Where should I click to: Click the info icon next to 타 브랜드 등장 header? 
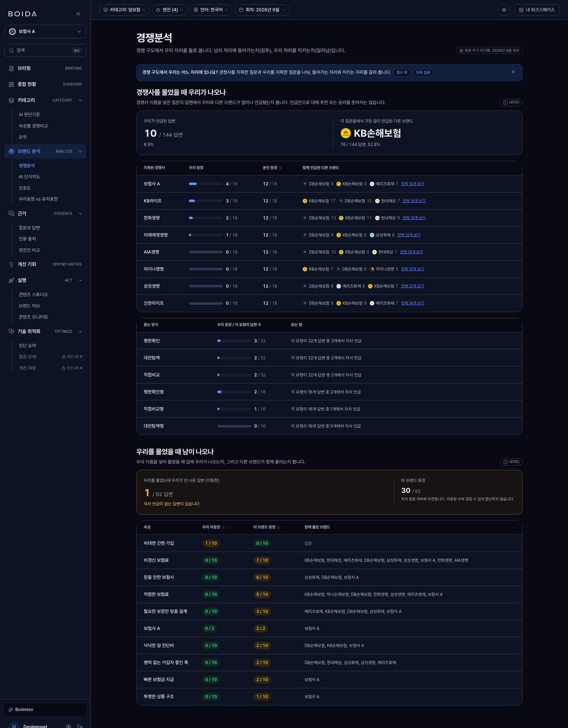click(279, 527)
